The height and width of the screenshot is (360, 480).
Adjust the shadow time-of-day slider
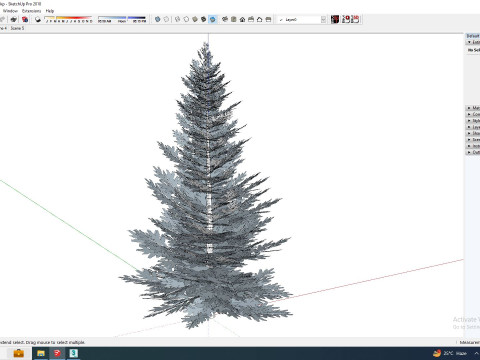(x=122, y=19)
